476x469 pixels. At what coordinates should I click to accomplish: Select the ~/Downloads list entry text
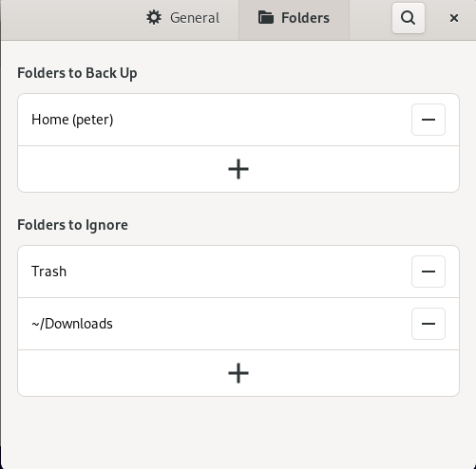[72, 324]
